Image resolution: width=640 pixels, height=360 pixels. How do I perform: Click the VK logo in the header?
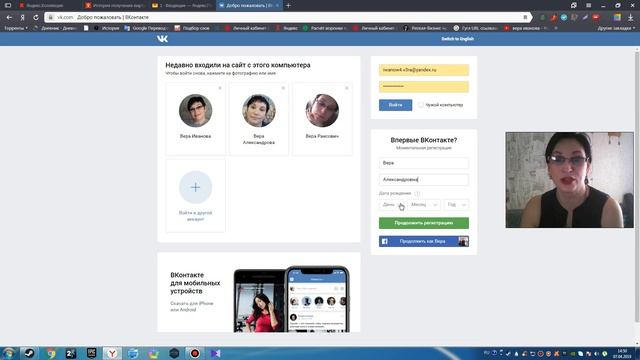[x=162, y=39]
